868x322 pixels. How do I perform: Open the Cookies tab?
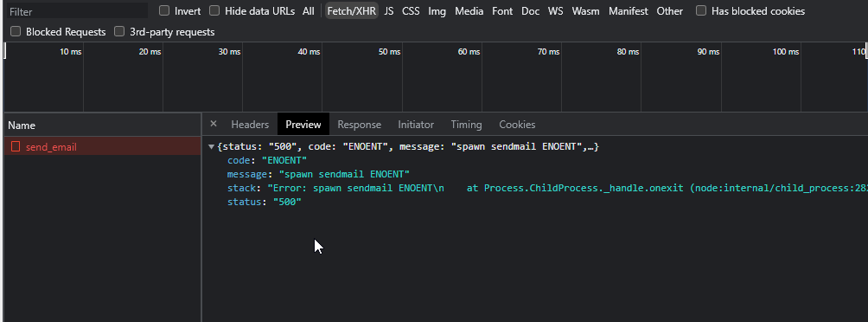(x=517, y=124)
